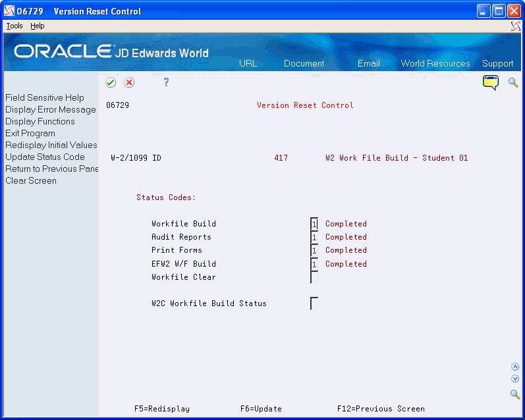Click the Workfile Clear status field
The height and width of the screenshot is (420, 525).
314,277
